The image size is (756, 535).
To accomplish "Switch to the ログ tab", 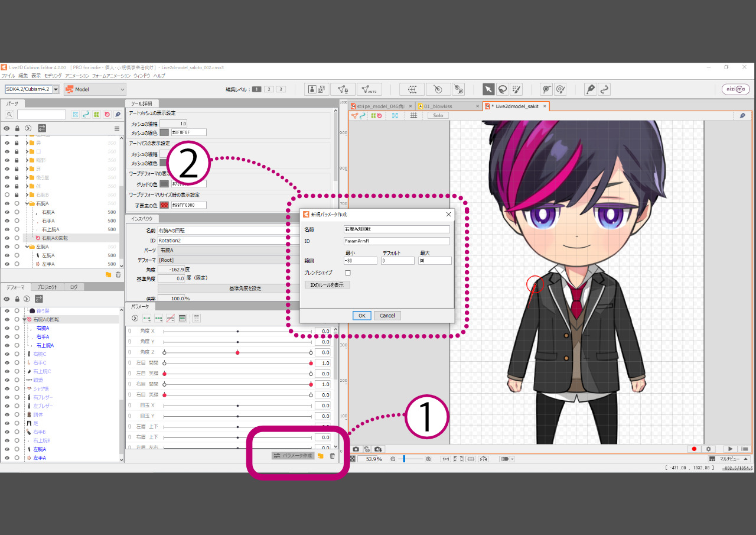I will pos(73,287).
